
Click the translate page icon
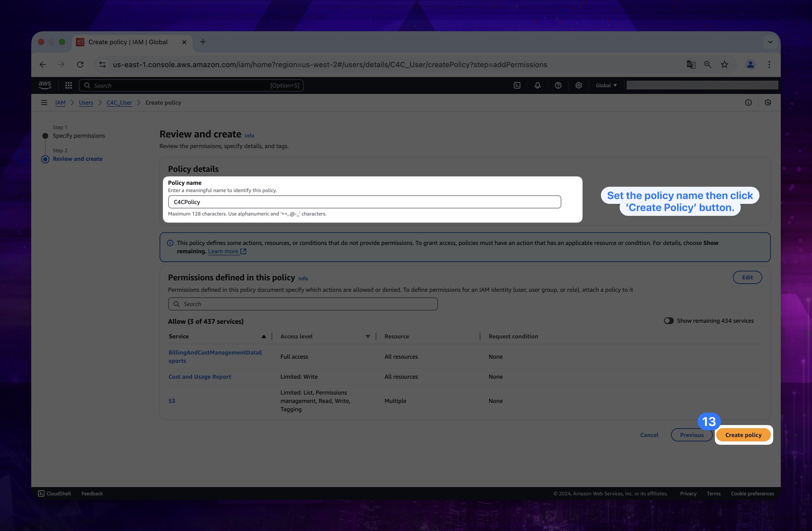click(691, 65)
